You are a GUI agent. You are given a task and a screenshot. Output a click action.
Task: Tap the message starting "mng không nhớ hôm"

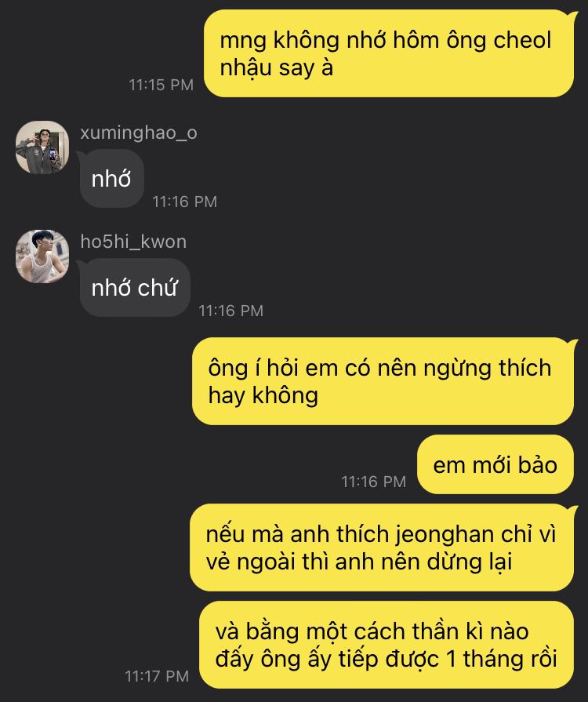tap(388, 53)
